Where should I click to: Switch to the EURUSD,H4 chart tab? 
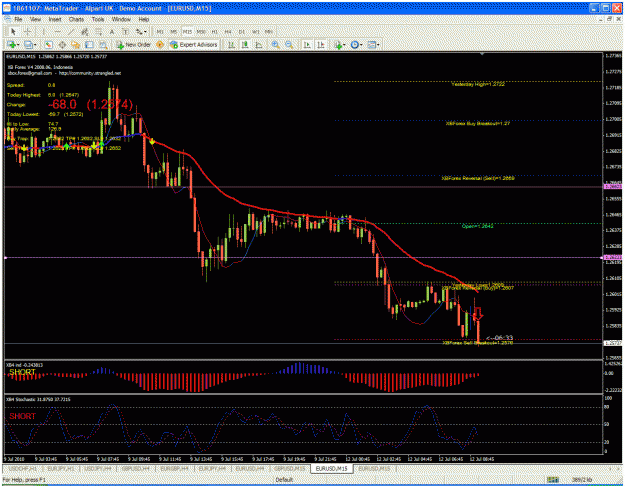click(x=251, y=469)
